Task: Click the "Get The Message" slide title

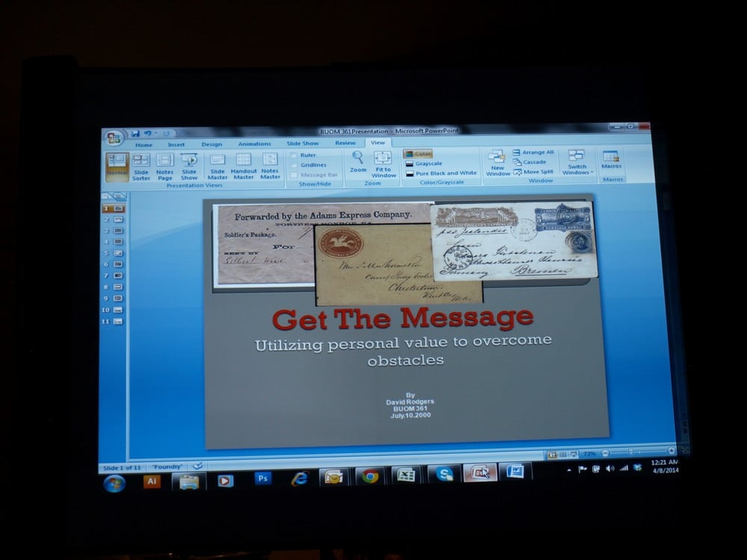Action: click(x=403, y=318)
